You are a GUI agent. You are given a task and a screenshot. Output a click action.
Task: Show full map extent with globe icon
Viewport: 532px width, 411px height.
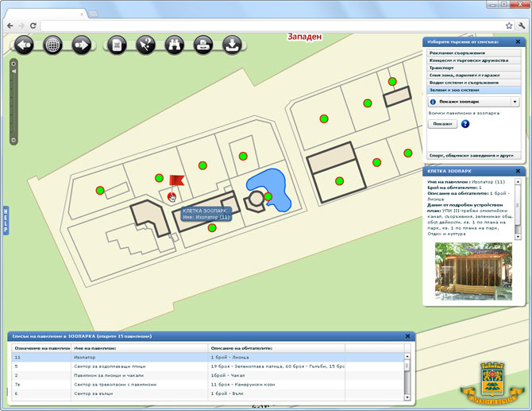[x=52, y=45]
